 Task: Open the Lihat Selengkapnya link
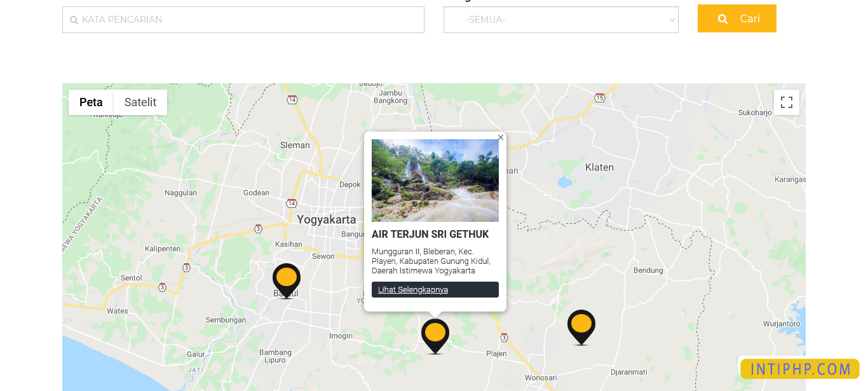412,289
